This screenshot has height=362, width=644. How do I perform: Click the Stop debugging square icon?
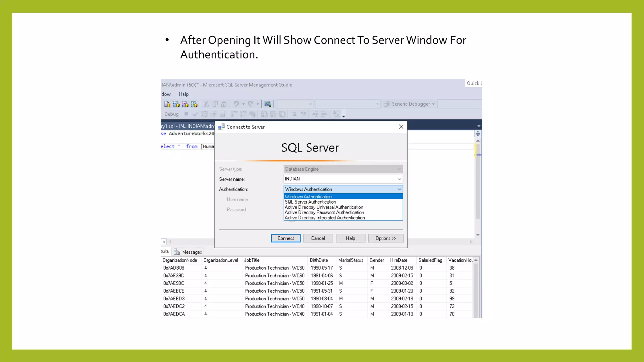coord(186,114)
